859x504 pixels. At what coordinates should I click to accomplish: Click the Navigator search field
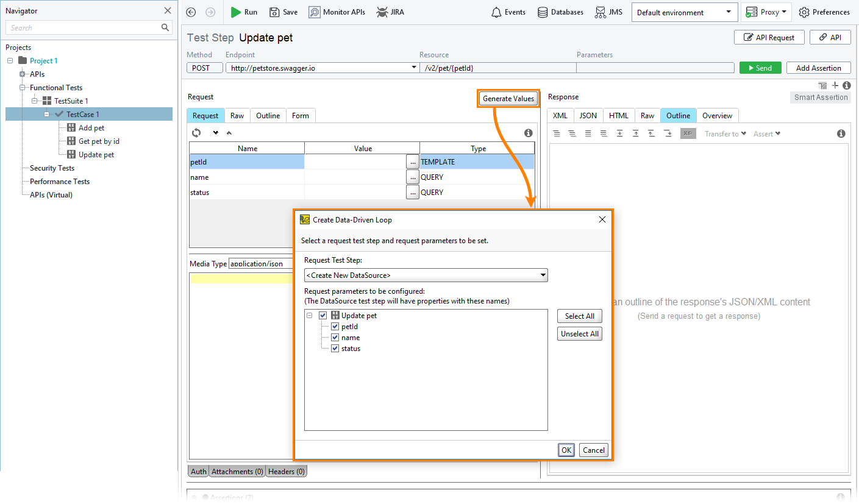point(83,27)
